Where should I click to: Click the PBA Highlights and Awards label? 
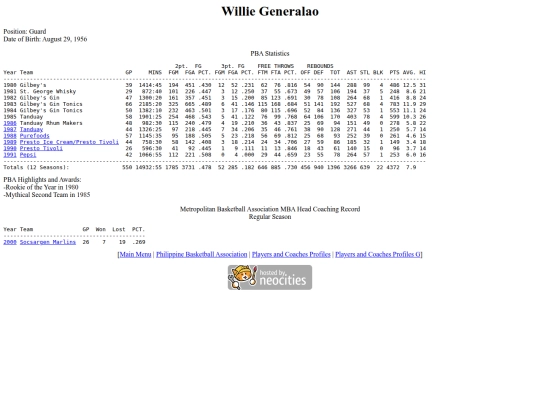42,180
